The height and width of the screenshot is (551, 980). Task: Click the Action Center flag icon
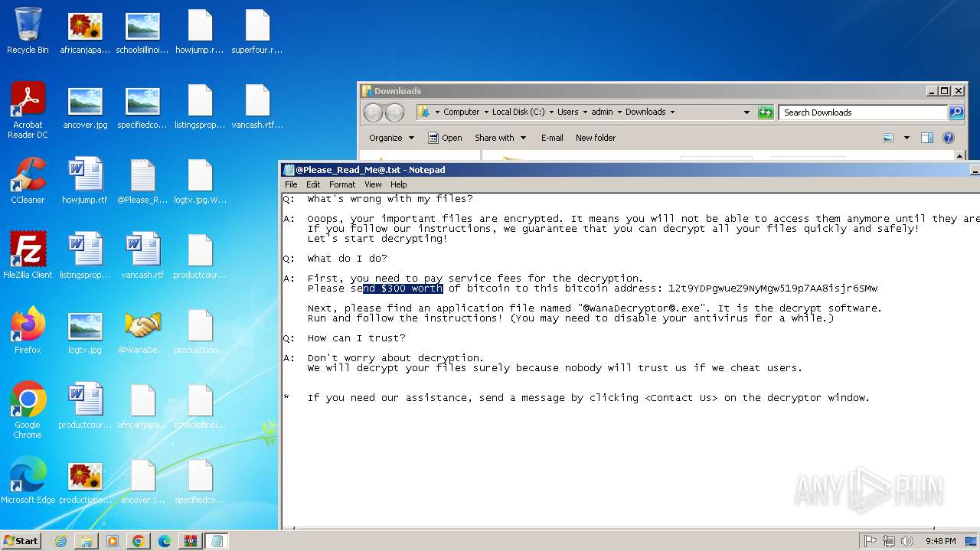[x=870, y=541]
